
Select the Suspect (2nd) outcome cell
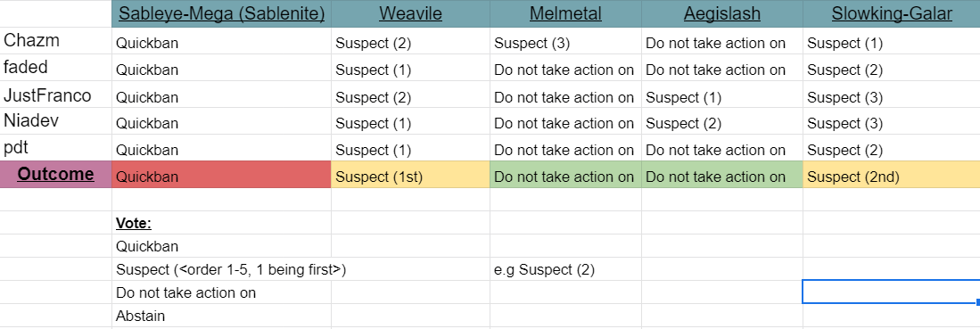pos(891,175)
